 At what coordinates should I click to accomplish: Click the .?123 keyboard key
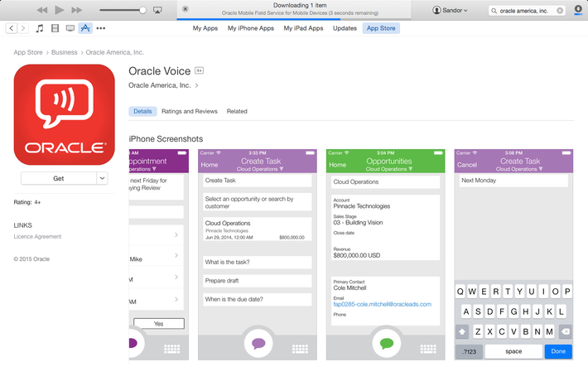coord(469,351)
